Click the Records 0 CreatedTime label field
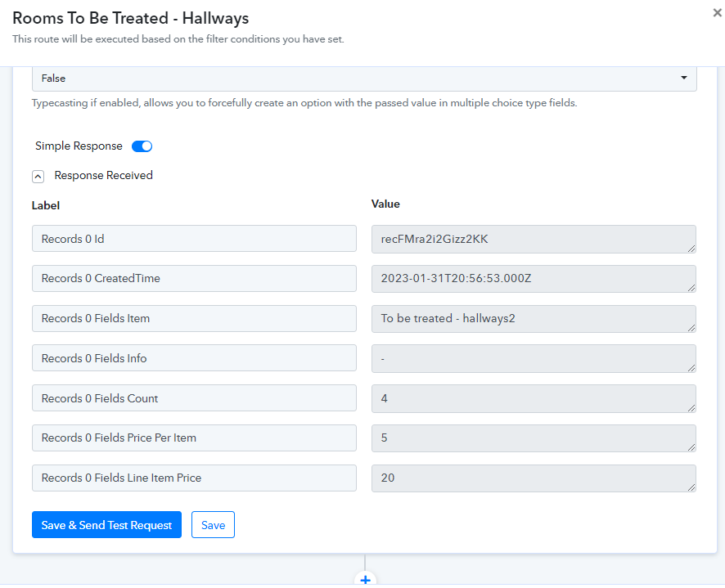 pyautogui.click(x=194, y=278)
